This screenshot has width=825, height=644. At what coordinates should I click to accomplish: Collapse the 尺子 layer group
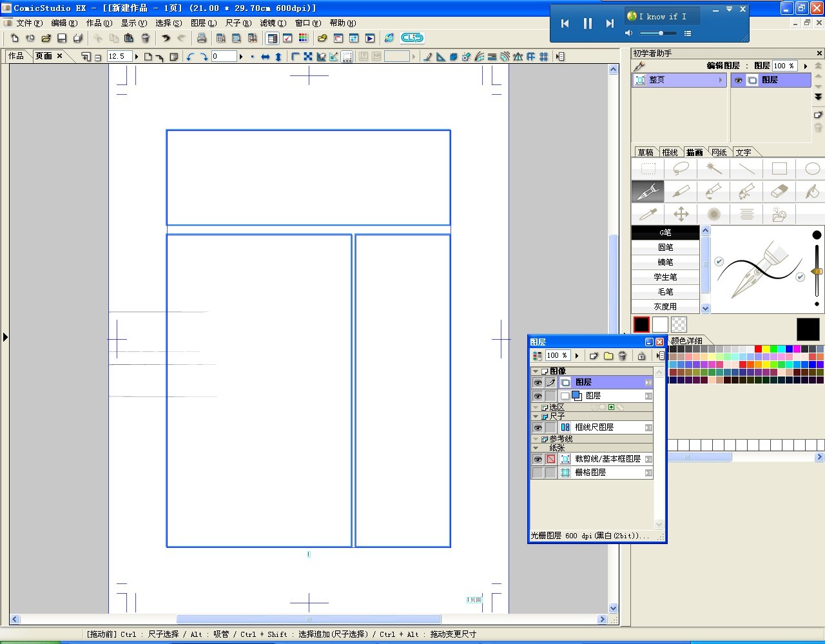[536, 416]
